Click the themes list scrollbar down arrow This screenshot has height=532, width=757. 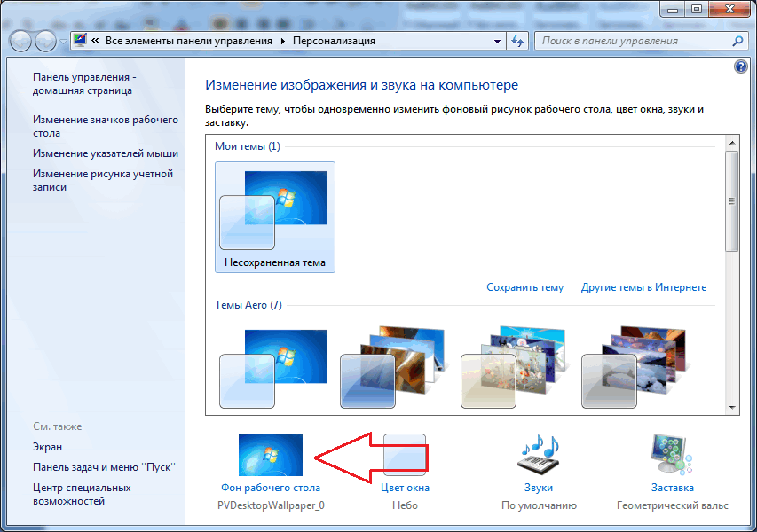pos(732,408)
